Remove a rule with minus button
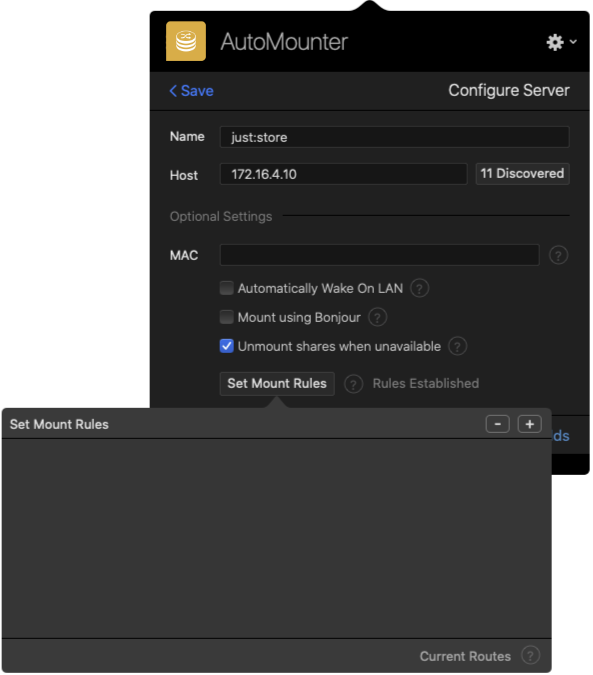Screen dimensions: 593x675 (498, 424)
